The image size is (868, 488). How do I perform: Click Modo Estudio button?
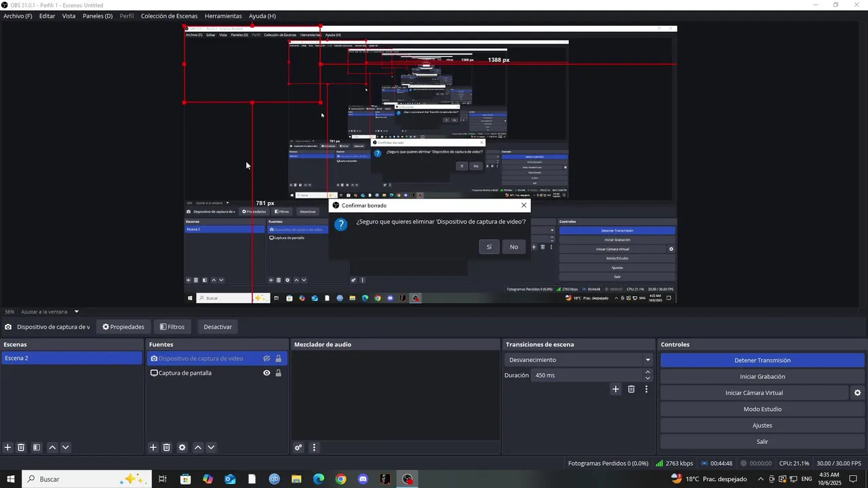click(x=762, y=409)
